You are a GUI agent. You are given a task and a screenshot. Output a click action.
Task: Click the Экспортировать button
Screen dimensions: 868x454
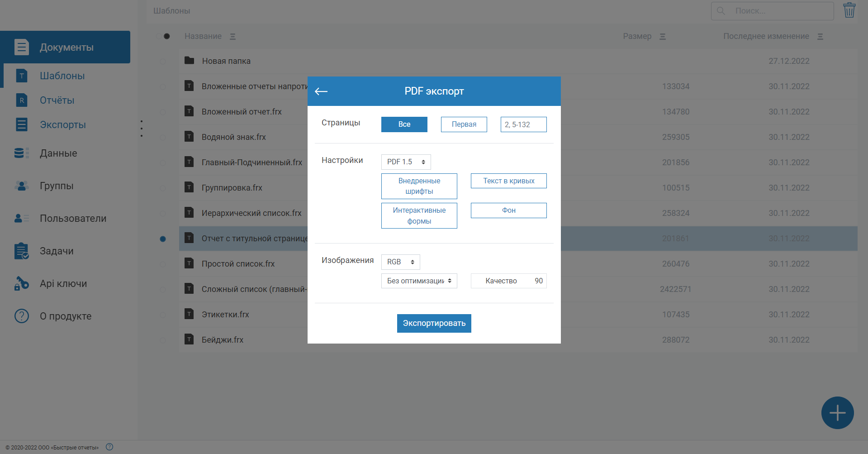[434, 323]
